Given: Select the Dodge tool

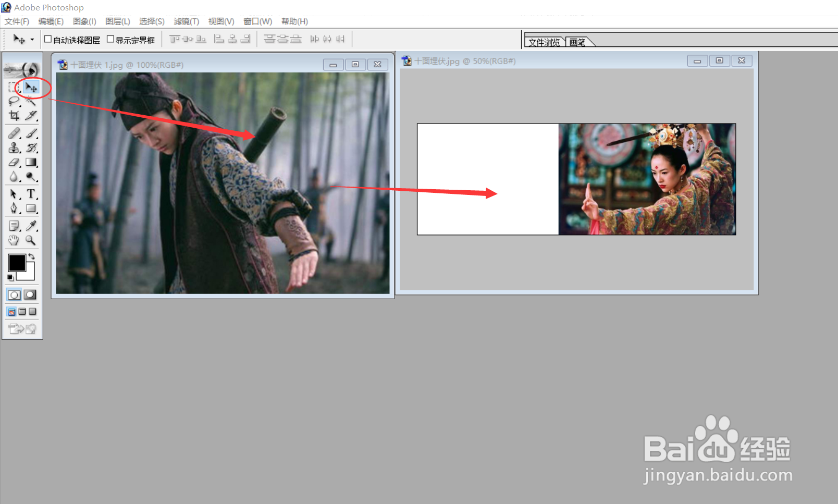Looking at the screenshot, I should 31,177.
